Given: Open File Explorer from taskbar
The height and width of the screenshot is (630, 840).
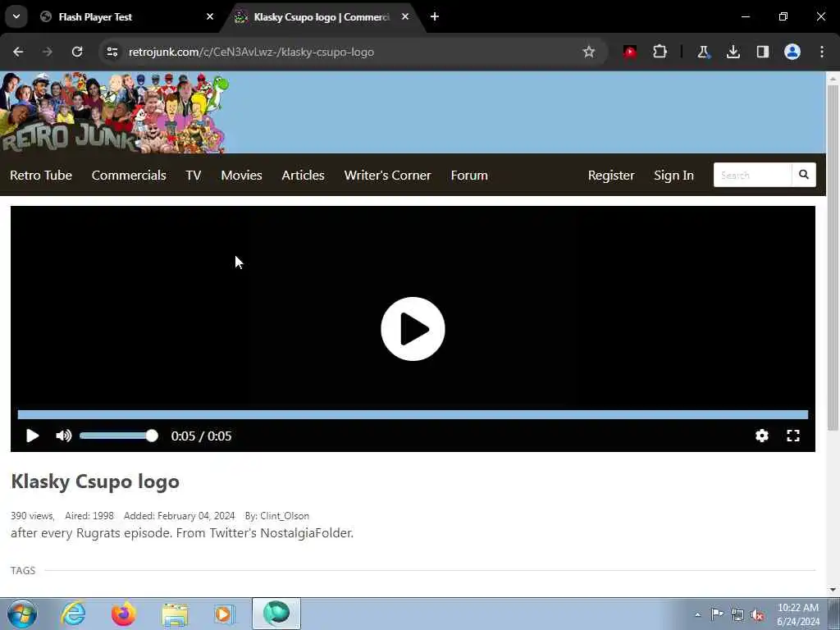Looking at the screenshot, I should [x=175, y=614].
